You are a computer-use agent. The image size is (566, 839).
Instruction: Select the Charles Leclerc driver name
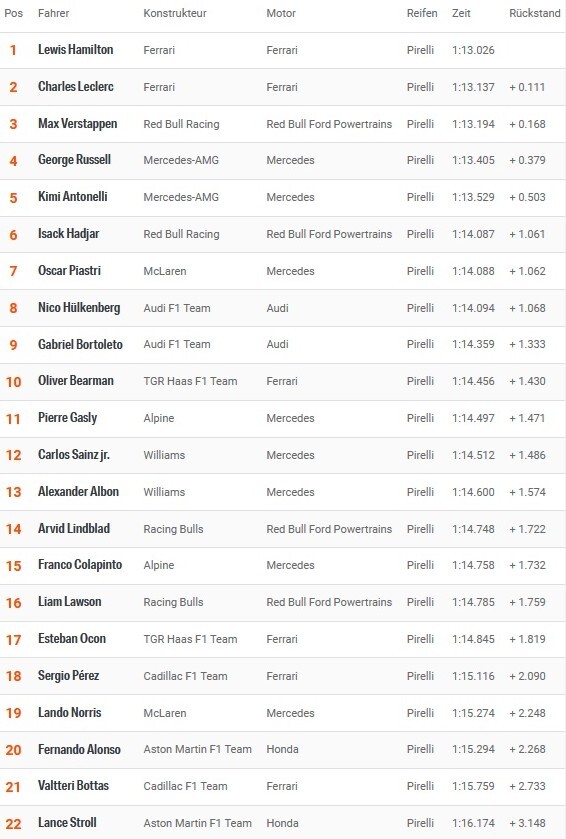(75, 87)
